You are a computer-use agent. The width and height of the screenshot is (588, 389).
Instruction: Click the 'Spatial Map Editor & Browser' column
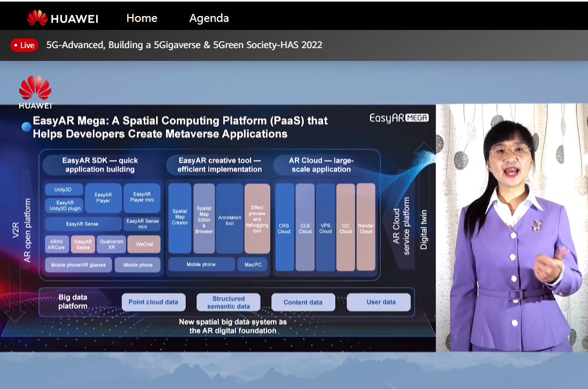[204, 219]
